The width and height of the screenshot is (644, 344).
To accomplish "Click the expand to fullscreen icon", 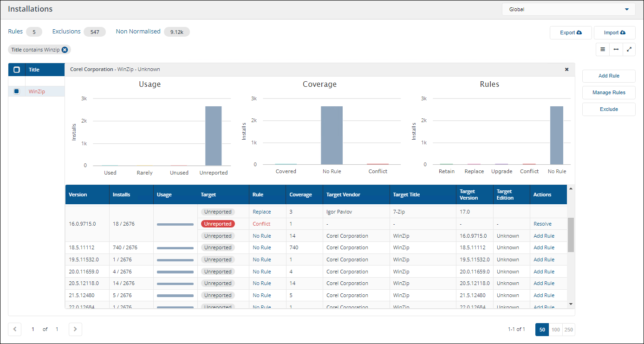I will pyautogui.click(x=629, y=49).
